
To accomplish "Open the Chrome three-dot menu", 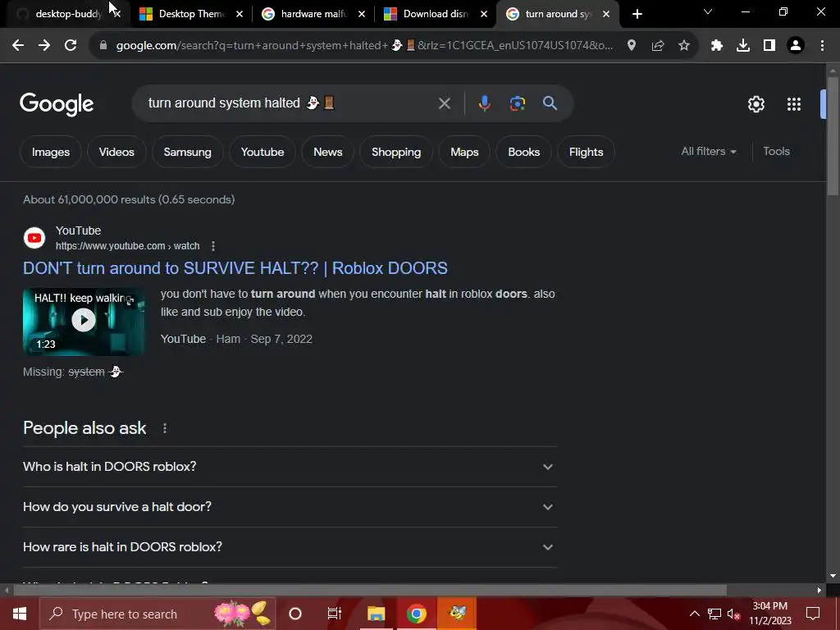I will click(x=822, y=46).
